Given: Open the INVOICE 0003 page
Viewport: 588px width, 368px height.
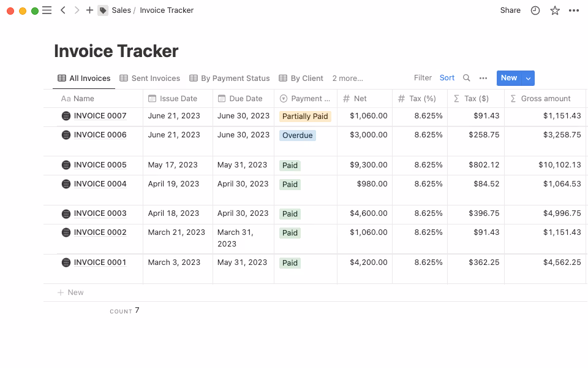Looking at the screenshot, I should coord(100,213).
